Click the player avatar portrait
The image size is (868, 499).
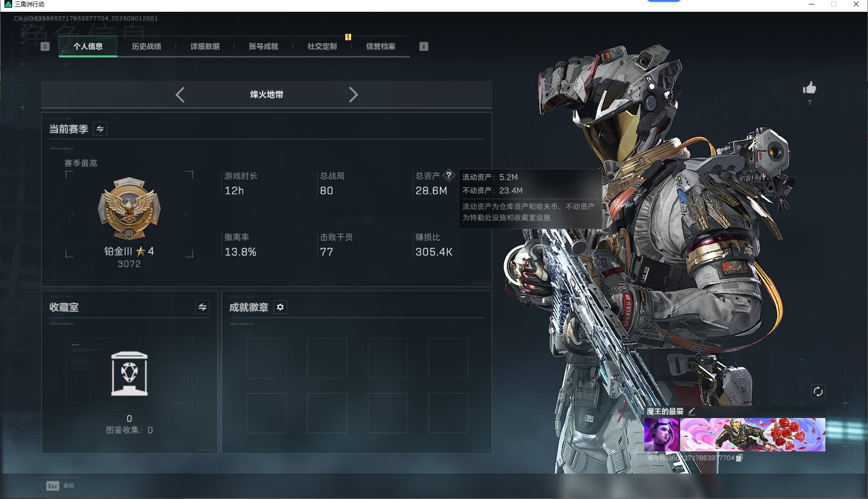(x=662, y=435)
